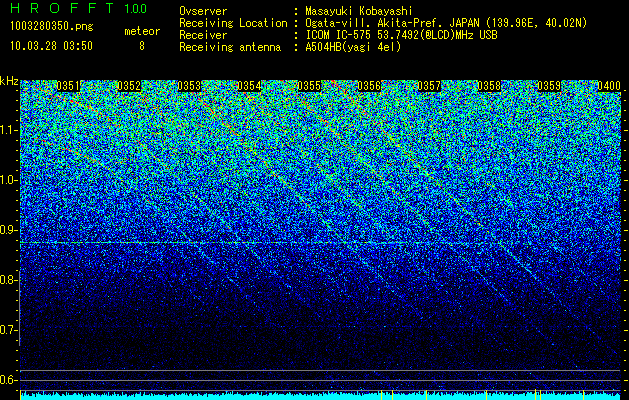Click the HROFFT 1.0.0 title text
Image resolution: width=629 pixels, height=400 pixels.
pos(78,8)
